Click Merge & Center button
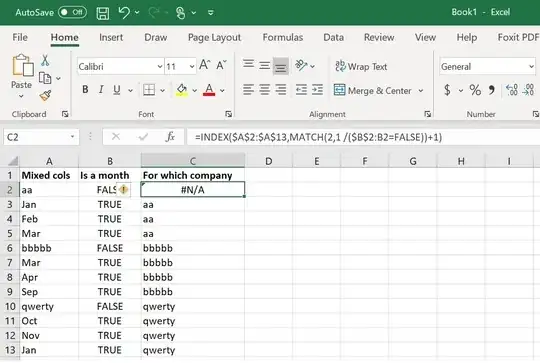The height and width of the screenshot is (363, 540). (373, 91)
